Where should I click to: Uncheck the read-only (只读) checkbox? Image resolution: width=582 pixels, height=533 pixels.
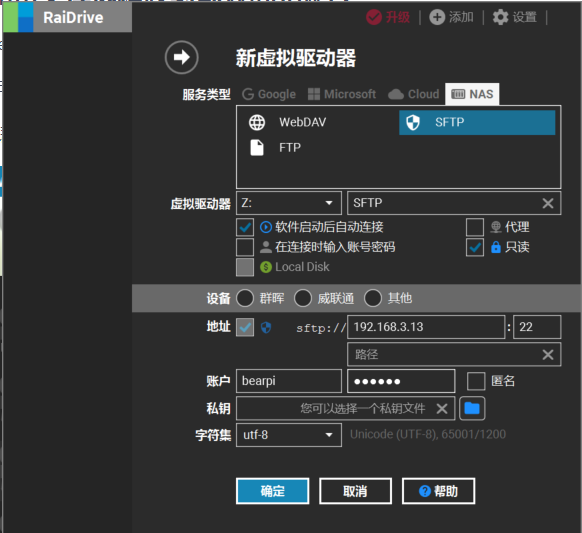point(475,247)
